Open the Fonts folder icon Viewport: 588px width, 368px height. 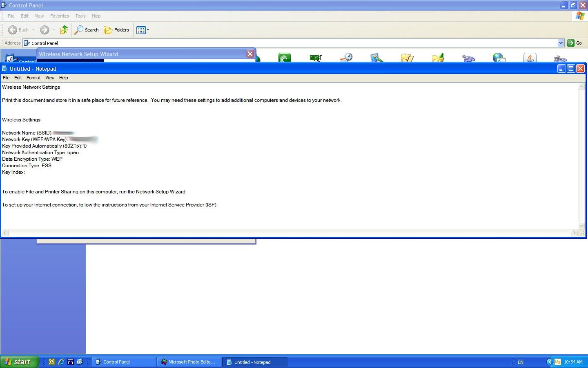(437, 58)
